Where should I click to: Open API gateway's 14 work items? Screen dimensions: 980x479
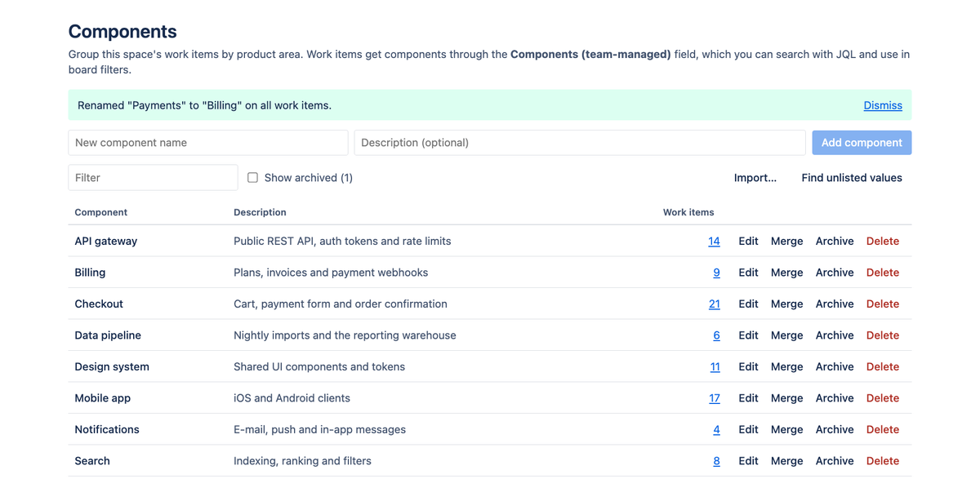pyautogui.click(x=714, y=241)
